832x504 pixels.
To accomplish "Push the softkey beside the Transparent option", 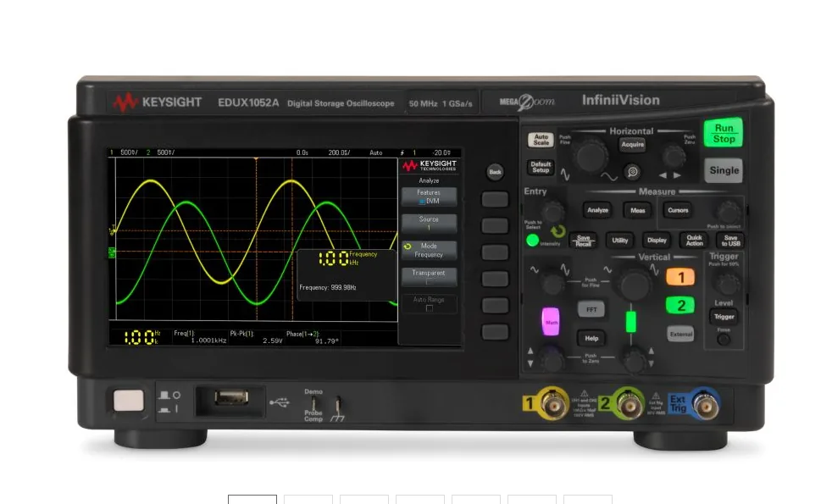I will [x=495, y=279].
